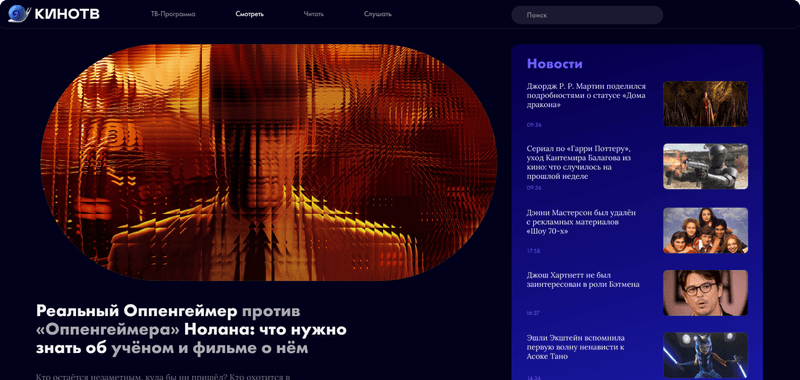Focus the Поиск search field
This screenshot has height=380, width=800.
(x=587, y=15)
